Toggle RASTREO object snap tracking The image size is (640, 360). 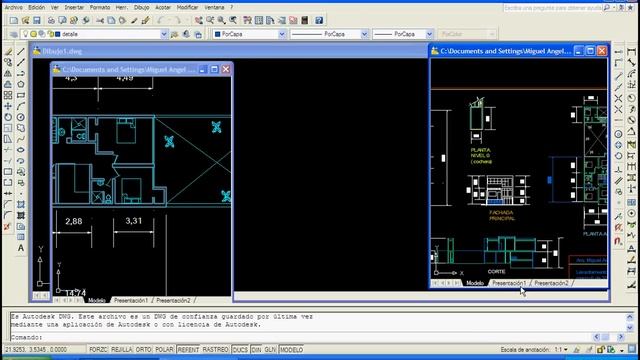click(x=216, y=350)
